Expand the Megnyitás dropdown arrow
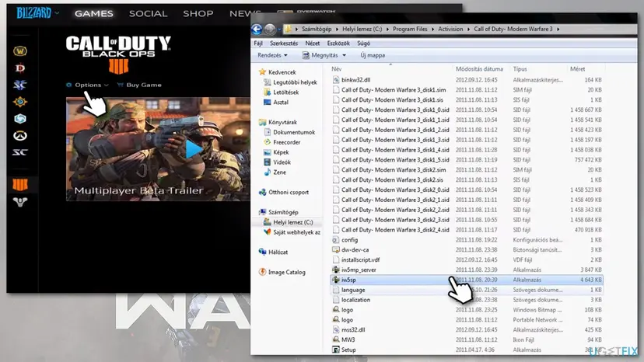Viewport: 644px width, 362px height. tap(345, 55)
